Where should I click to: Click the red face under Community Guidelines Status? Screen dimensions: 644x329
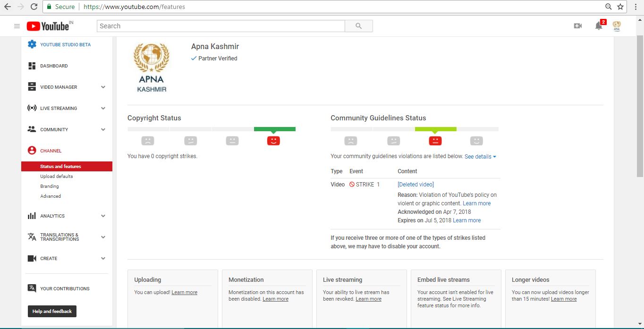click(435, 141)
